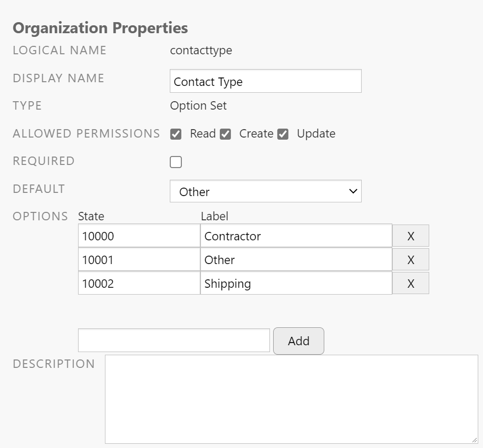
Task: Edit the state value 10001
Action: [x=139, y=259]
